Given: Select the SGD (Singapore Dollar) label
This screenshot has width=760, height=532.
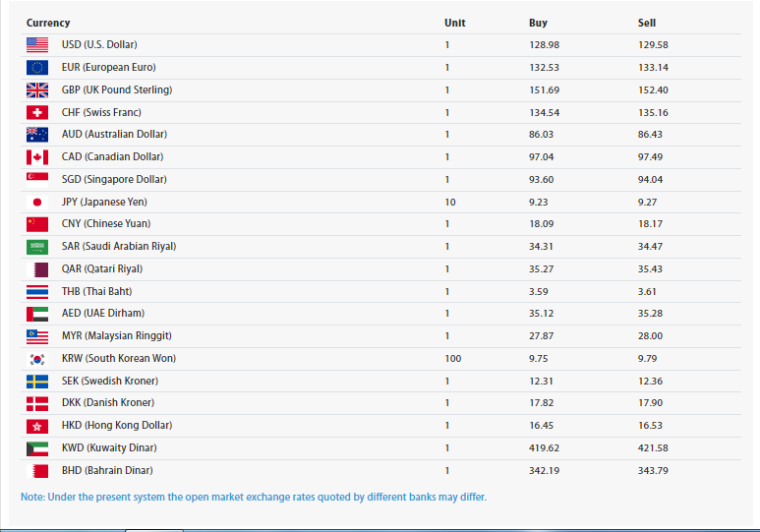Looking at the screenshot, I should [114, 180].
